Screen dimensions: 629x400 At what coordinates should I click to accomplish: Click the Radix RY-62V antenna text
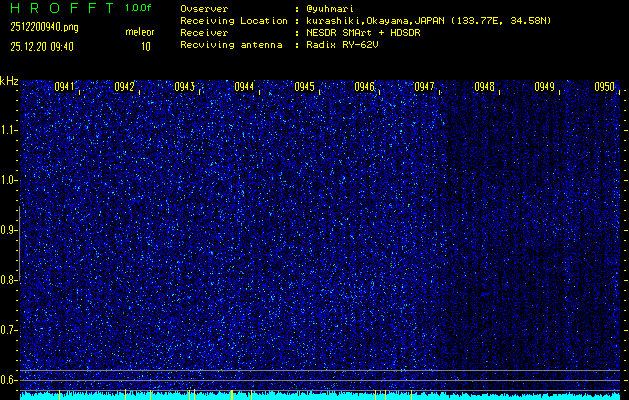[x=345, y=45]
